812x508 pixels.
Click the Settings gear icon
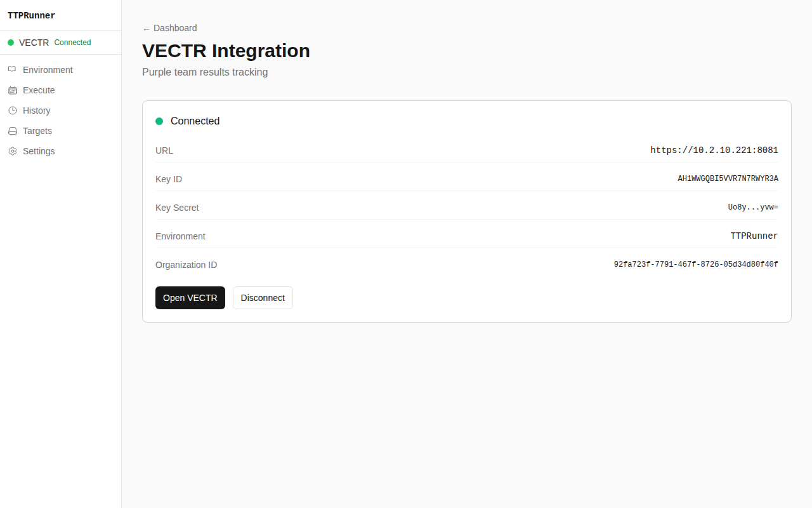pos(12,151)
